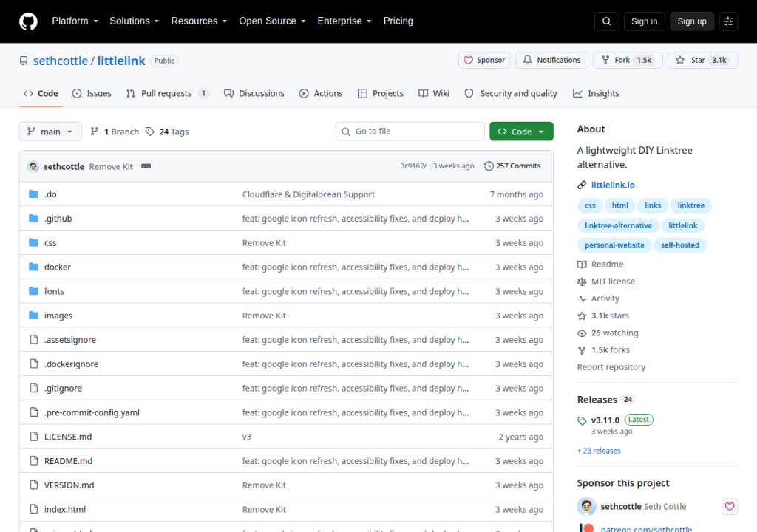
Task: View the 1 Branch link
Action: click(x=115, y=132)
